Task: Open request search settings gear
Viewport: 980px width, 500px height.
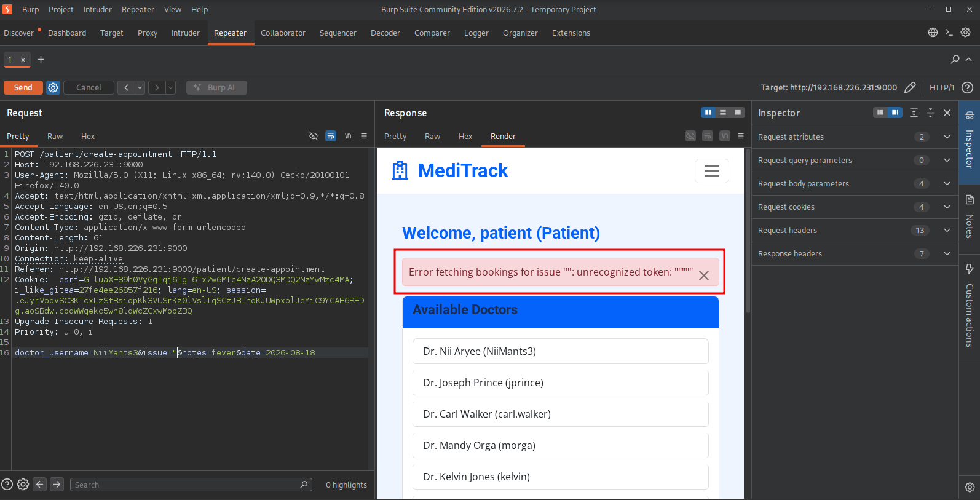Action: coord(23,485)
